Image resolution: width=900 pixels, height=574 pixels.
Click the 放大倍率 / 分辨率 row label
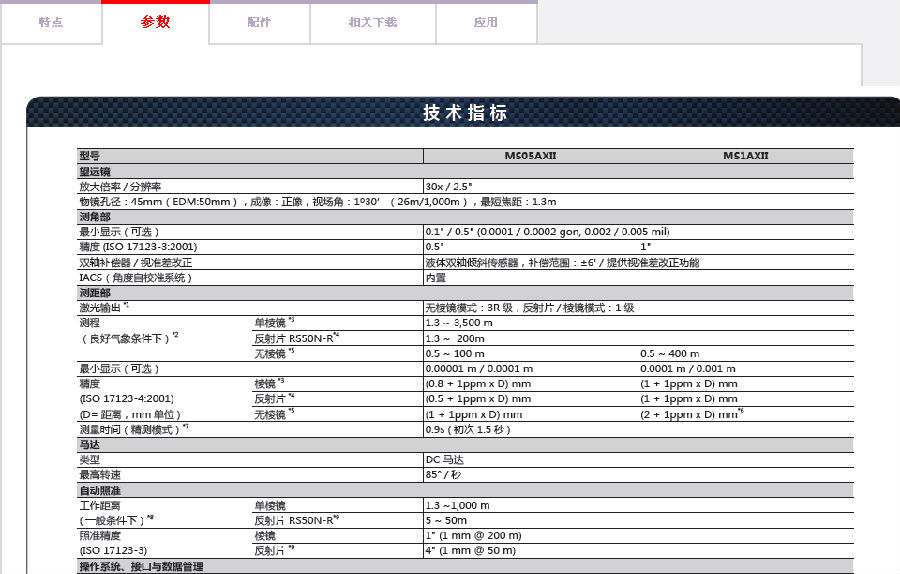pos(120,187)
